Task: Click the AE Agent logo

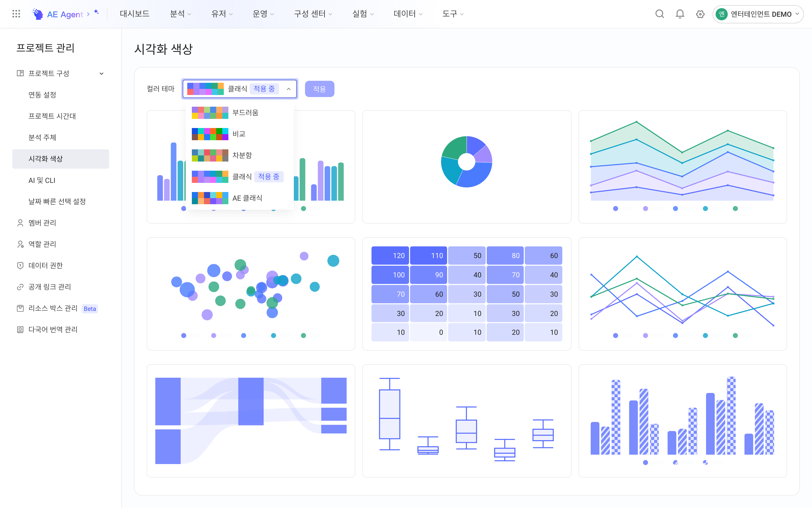Action: [57, 14]
